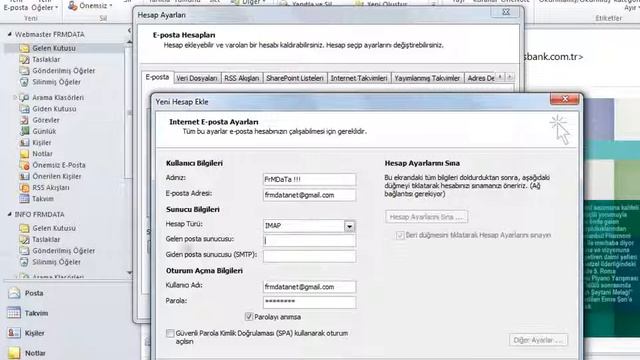Click Gelen Kutusu icon under INFO FRMDATA

24,228
